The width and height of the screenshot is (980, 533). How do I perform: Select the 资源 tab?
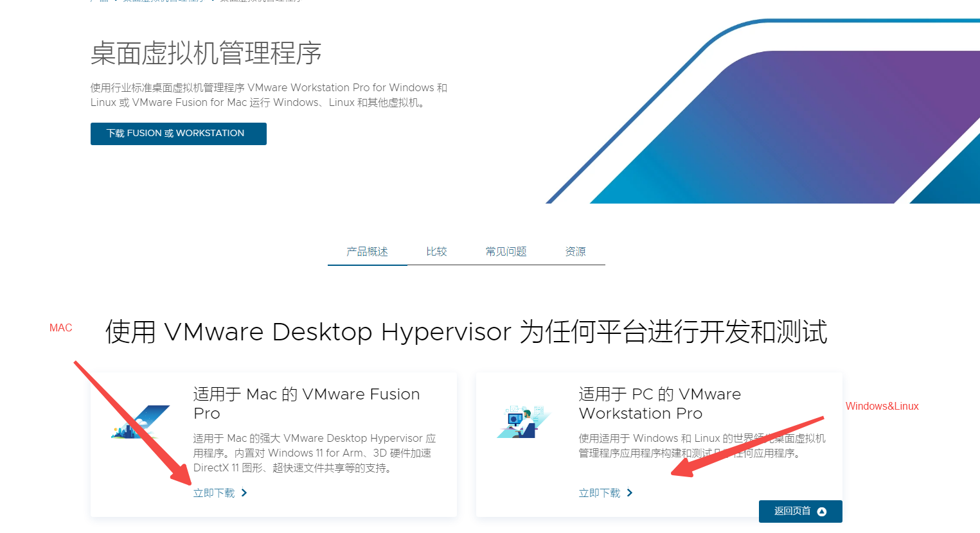(575, 252)
